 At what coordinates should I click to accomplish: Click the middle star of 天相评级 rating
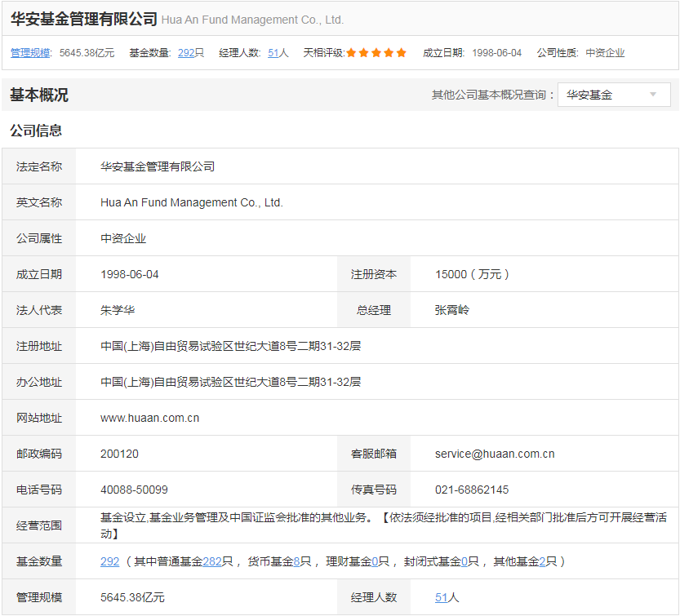tap(376, 53)
